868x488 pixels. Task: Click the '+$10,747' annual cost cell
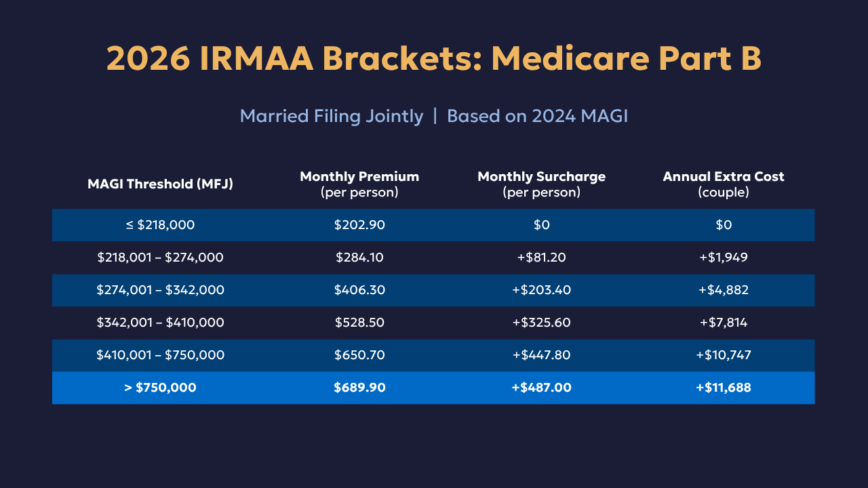pos(723,355)
